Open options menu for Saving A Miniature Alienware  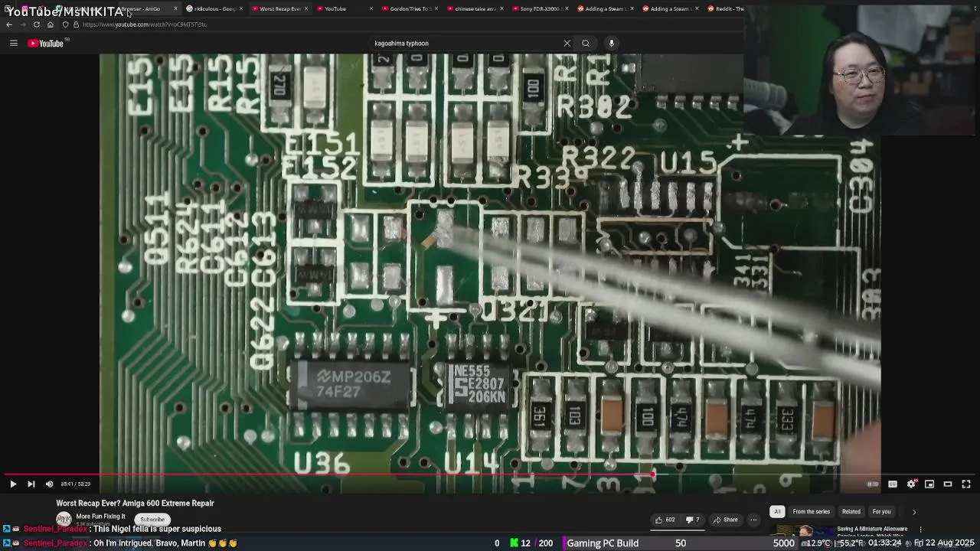(x=921, y=529)
